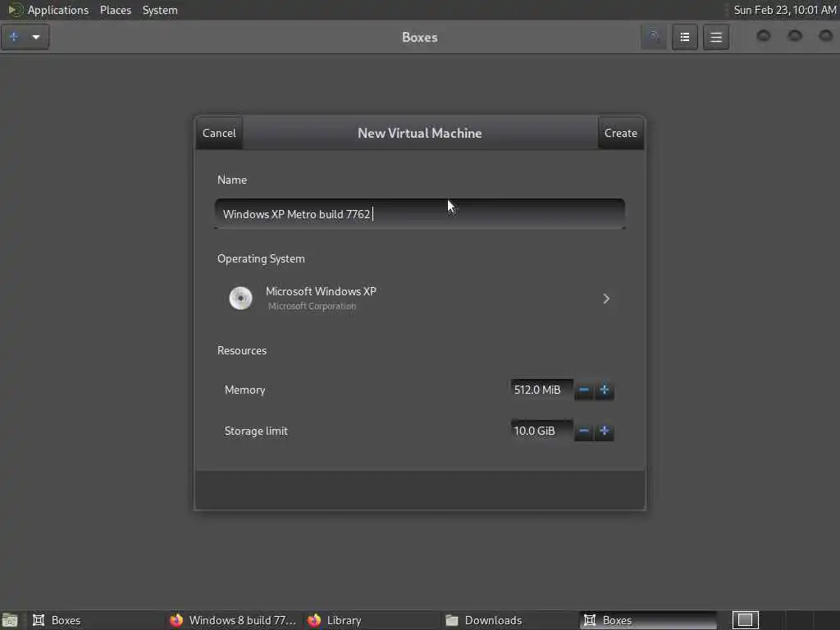Maximize the Boxes window

tap(795, 36)
